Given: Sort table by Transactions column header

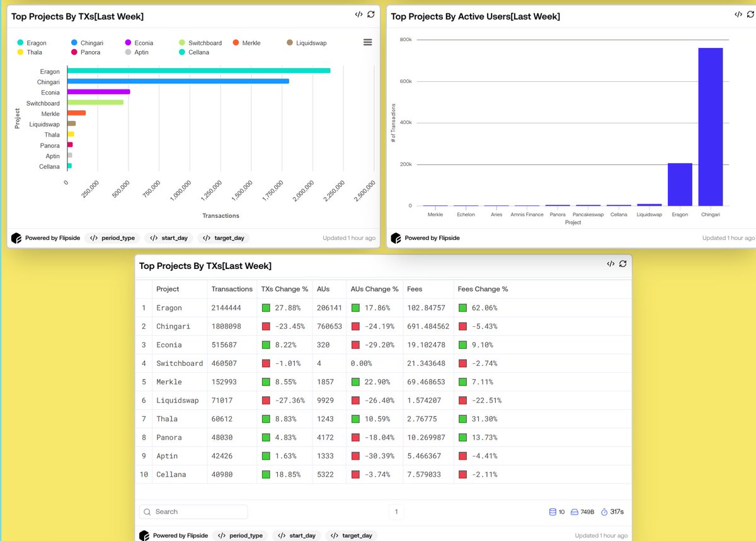Looking at the screenshot, I should pyautogui.click(x=232, y=289).
